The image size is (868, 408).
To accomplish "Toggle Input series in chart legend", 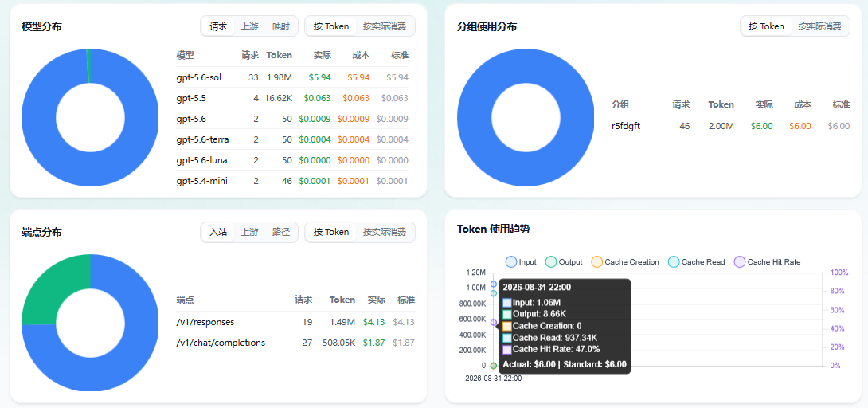I will pos(521,262).
